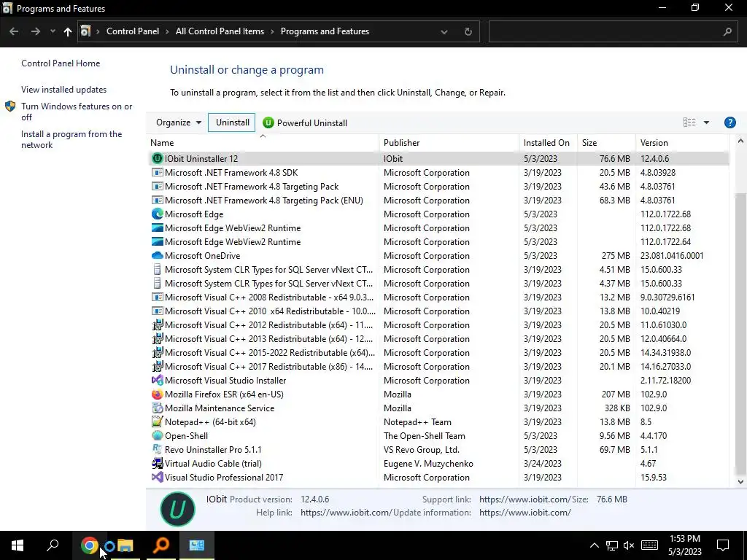
Task: Click the Virtual Audio Cable icon
Action: (158, 463)
